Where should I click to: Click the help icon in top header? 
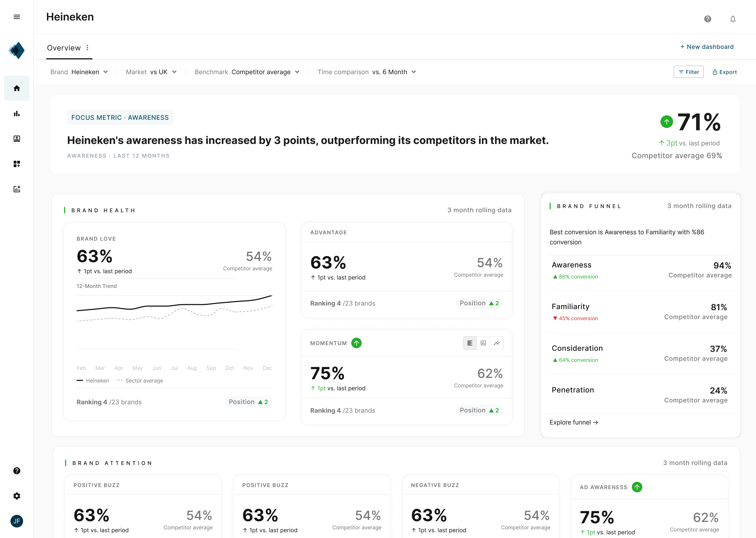point(708,19)
